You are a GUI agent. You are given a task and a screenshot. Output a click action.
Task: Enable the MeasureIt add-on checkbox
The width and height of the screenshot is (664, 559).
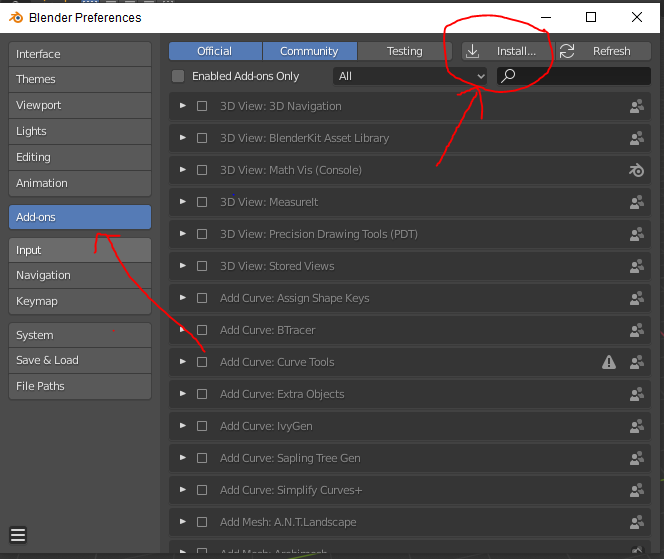[202, 202]
